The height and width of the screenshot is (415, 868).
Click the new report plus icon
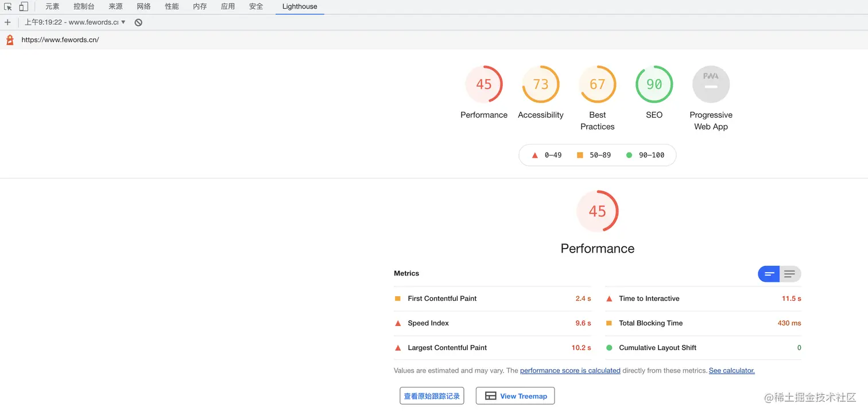pos(7,22)
